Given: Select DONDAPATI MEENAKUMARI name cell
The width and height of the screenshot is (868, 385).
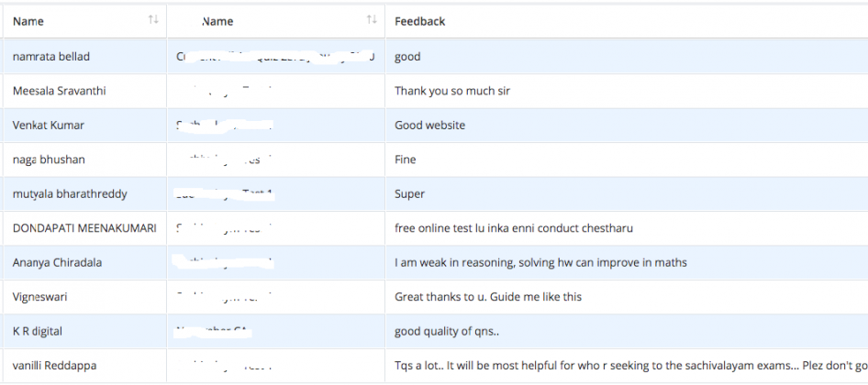Looking at the screenshot, I should click(x=84, y=228).
